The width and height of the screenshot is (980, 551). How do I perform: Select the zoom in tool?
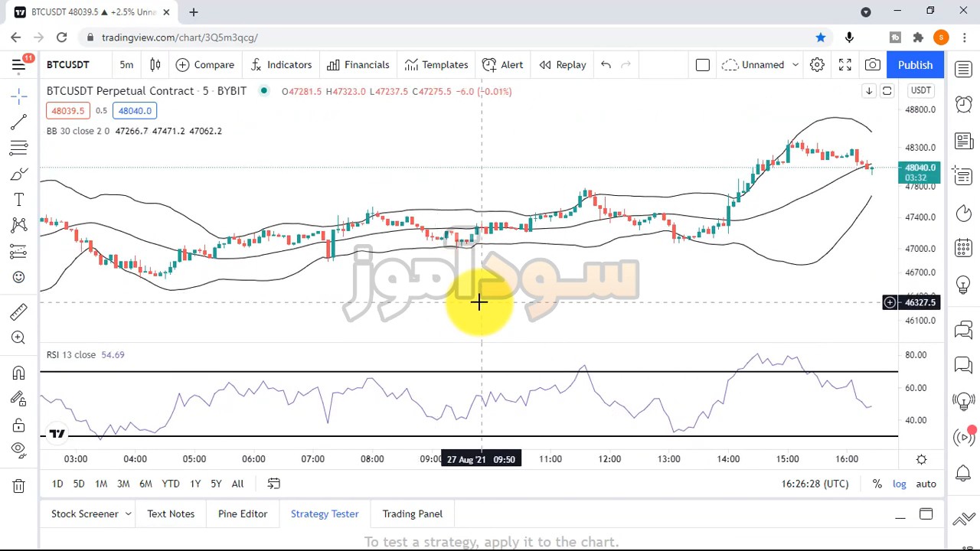[x=19, y=337]
